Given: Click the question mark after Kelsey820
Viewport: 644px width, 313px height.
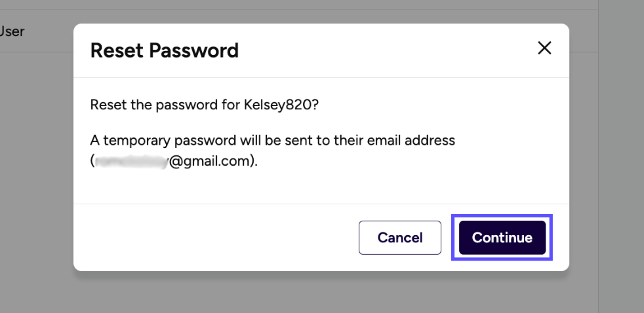Looking at the screenshot, I should tap(314, 105).
